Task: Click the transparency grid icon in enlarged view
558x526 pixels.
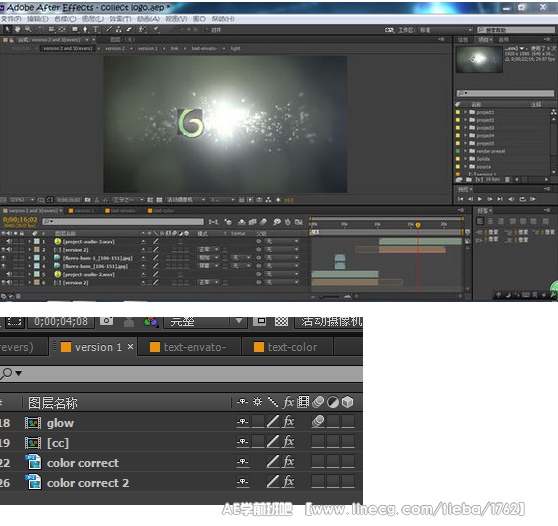Action: (281, 321)
